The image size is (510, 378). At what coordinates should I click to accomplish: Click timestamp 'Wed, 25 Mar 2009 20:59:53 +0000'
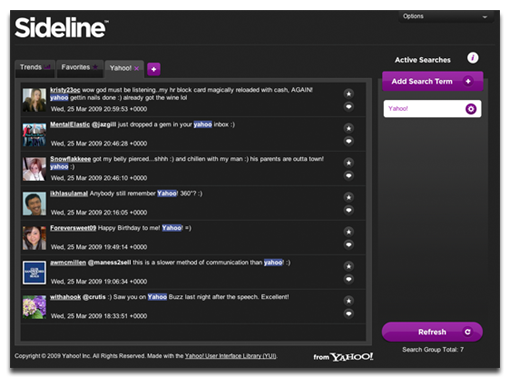point(99,109)
